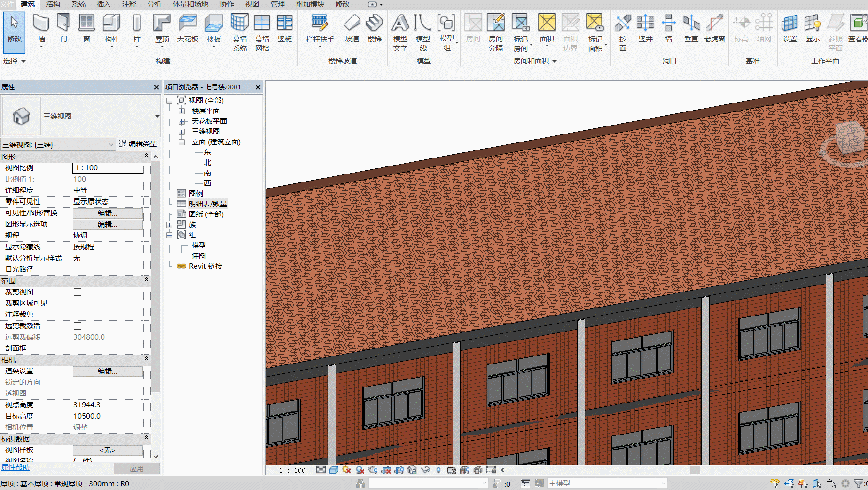The width and height of the screenshot is (868, 490).
Task: Click the 幕墙系统 curtain system icon
Action: (240, 23)
